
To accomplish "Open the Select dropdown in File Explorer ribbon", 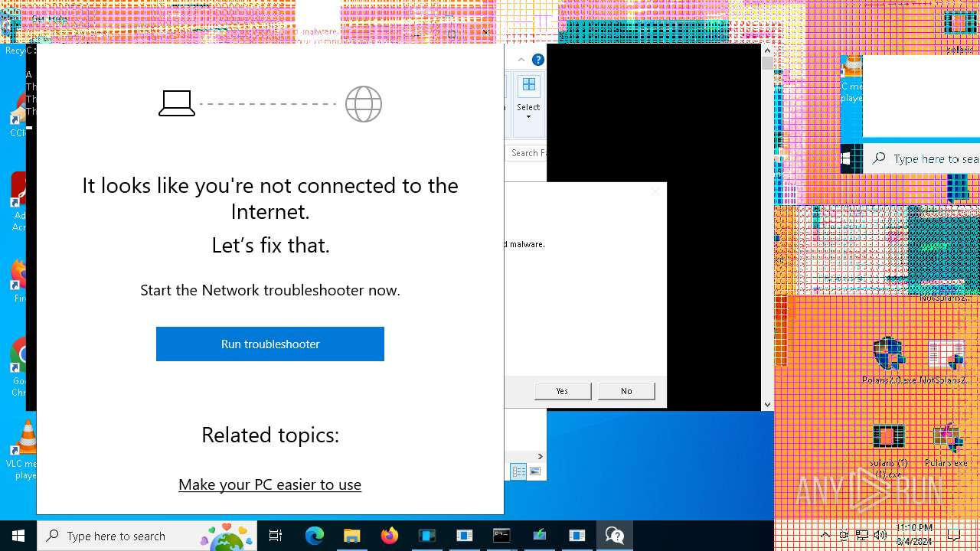I will click(x=528, y=97).
